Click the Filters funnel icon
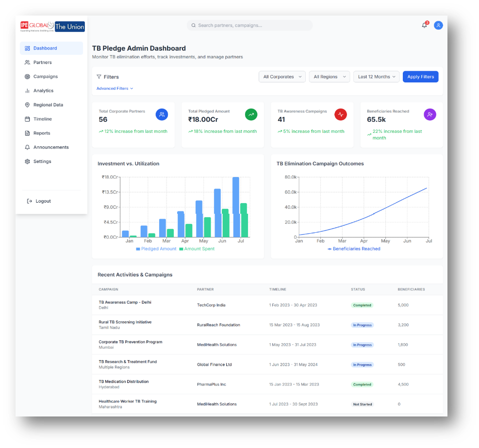 coord(99,77)
